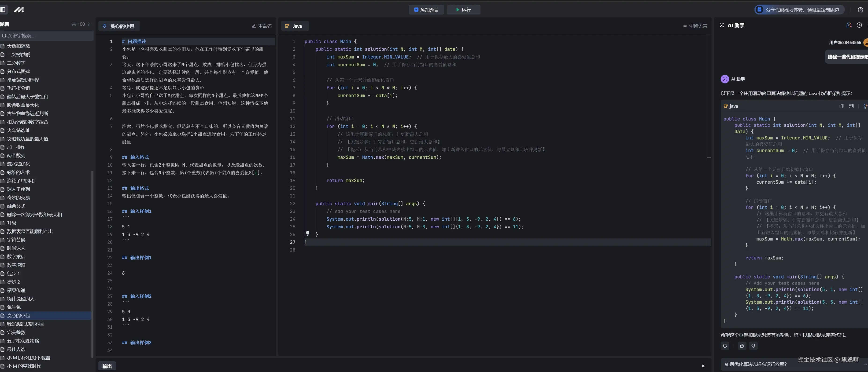Open AI chat history clock icon

pos(859,25)
